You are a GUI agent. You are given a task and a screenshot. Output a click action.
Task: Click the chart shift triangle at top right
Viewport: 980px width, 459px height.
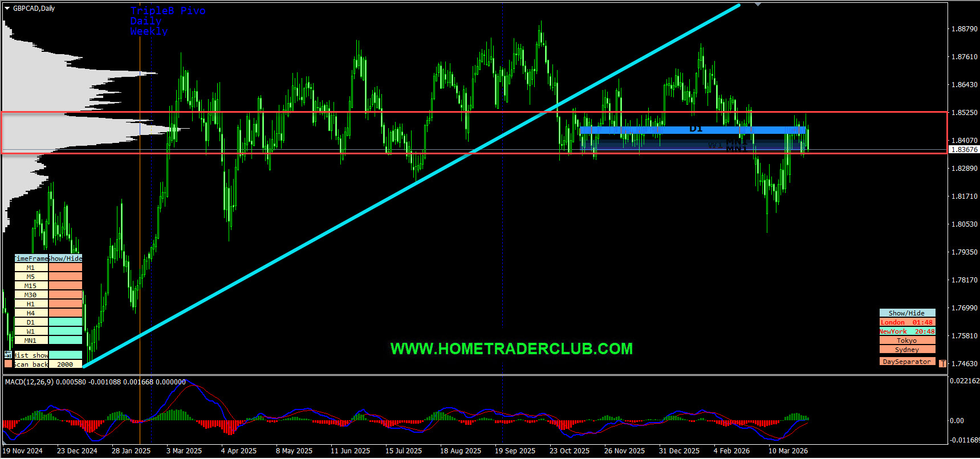[x=758, y=5]
